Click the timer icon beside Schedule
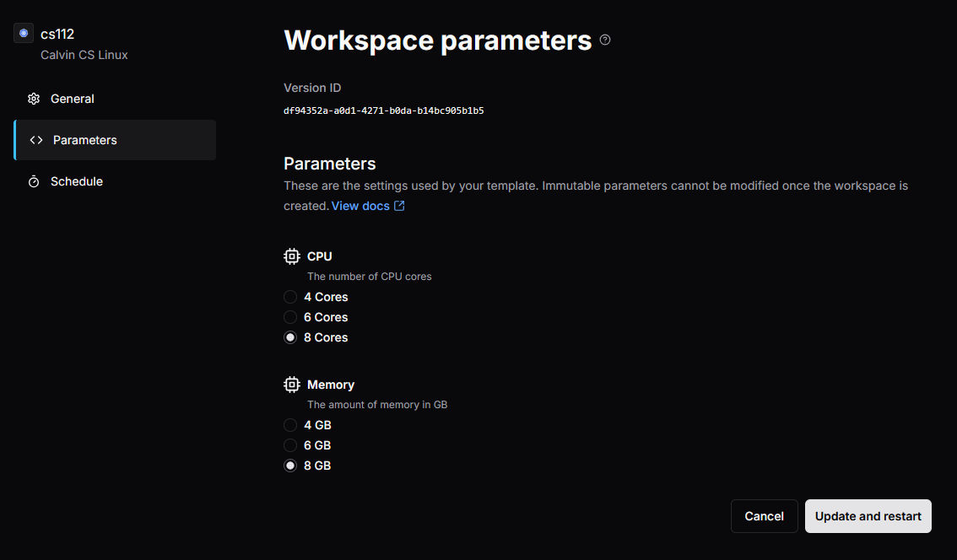 coord(34,181)
